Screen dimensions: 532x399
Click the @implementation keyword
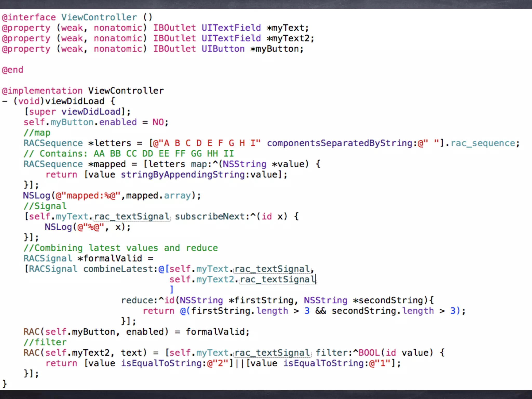42,91
